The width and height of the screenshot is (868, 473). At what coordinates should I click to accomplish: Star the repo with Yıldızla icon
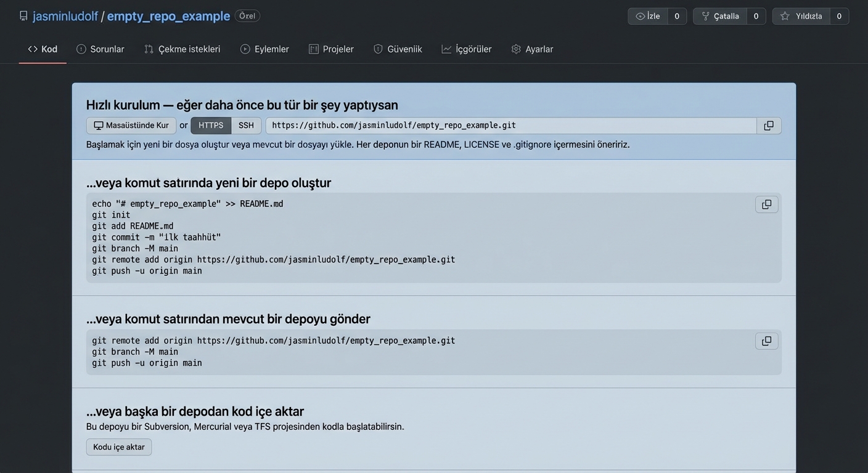point(785,17)
